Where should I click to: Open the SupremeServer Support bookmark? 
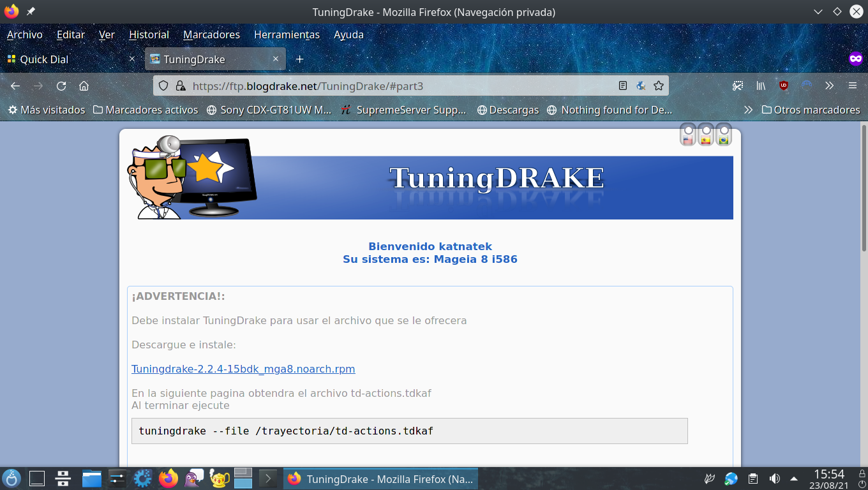[403, 110]
